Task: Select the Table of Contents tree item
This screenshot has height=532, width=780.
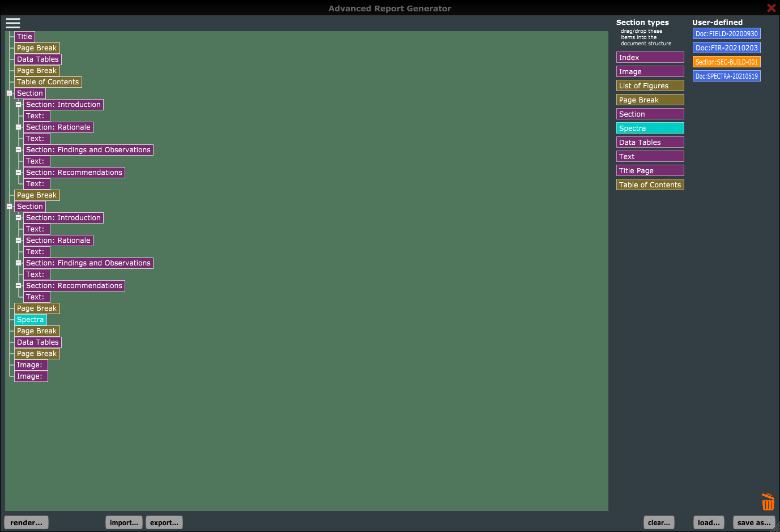Action: coord(48,81)
